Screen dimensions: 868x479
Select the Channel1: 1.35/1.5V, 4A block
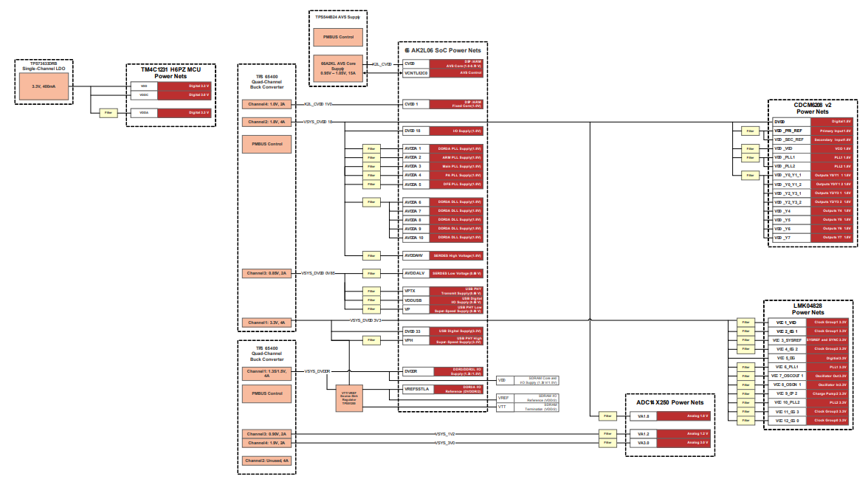[266, 373]
